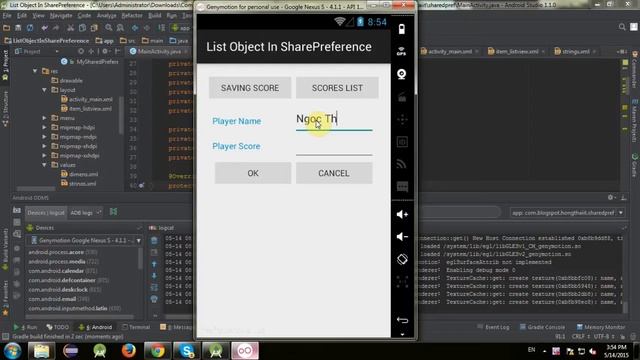
Task: Click Genymotion volume up button
Action: click(x=402, y=214)
